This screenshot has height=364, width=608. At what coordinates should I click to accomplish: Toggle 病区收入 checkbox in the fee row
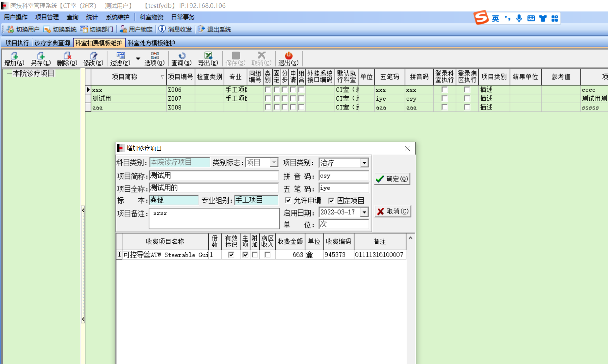coord(268,255)
